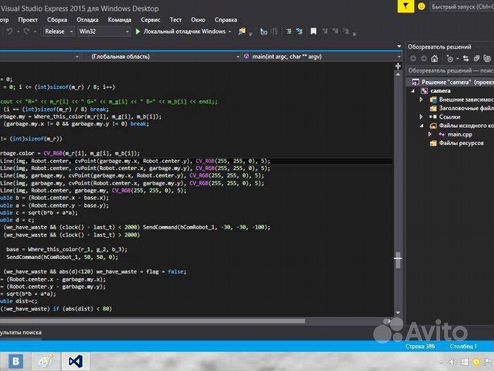Open the Результаты поиска tab
The width and height of the screenshot is (494, 371).
(21, 332)
